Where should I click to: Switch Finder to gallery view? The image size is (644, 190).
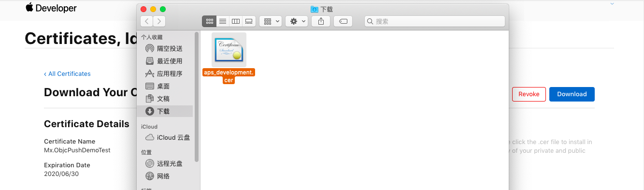pyautogui.click(x=249, y=21)
